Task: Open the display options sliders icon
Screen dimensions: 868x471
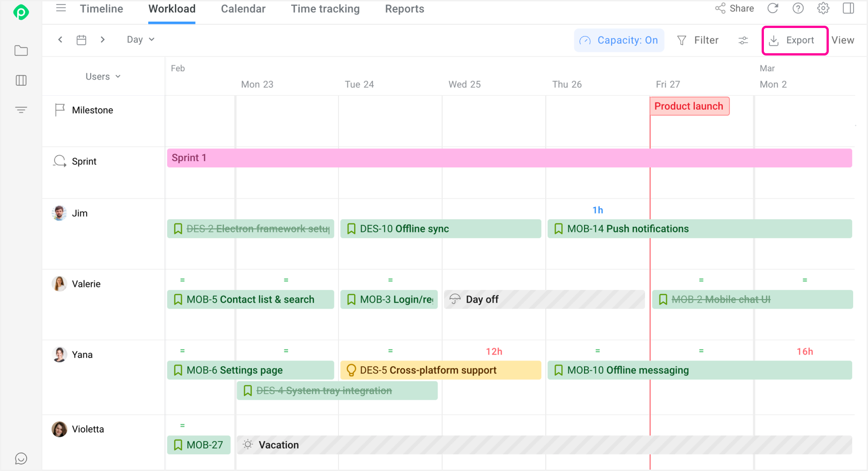Action: tap(743, 41)
